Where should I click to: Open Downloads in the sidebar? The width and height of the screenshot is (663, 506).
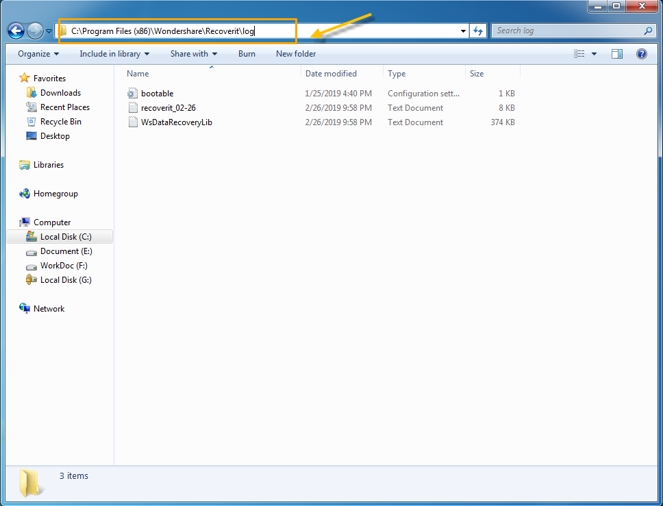(60, 93)
